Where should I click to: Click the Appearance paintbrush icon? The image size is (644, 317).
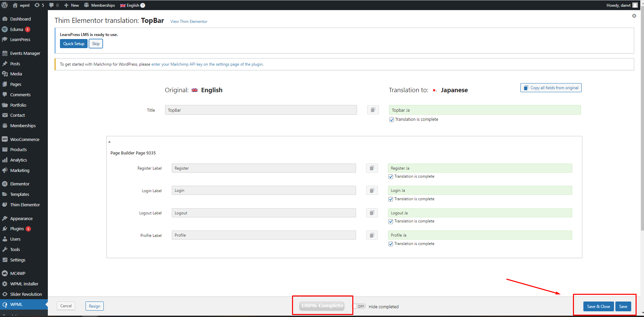(5, 218)
